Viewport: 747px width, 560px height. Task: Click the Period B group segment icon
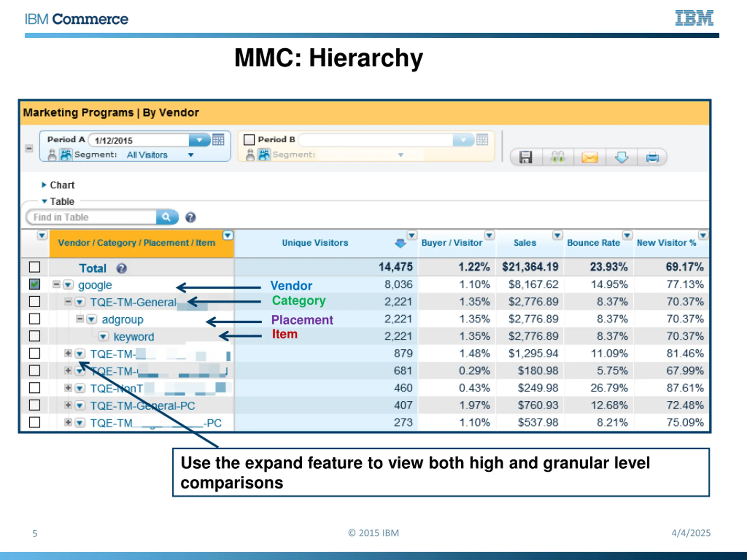pos(264,155)
